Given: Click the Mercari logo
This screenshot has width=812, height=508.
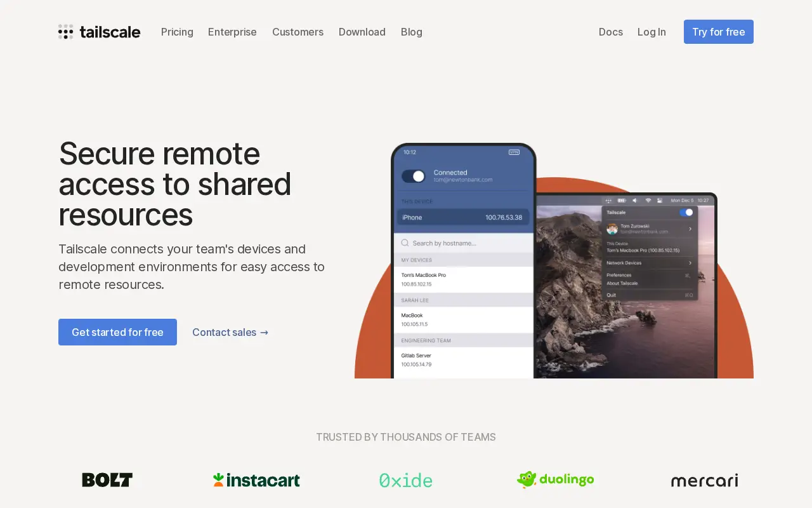Looking at the screenshot, I should tap(704, 481).
